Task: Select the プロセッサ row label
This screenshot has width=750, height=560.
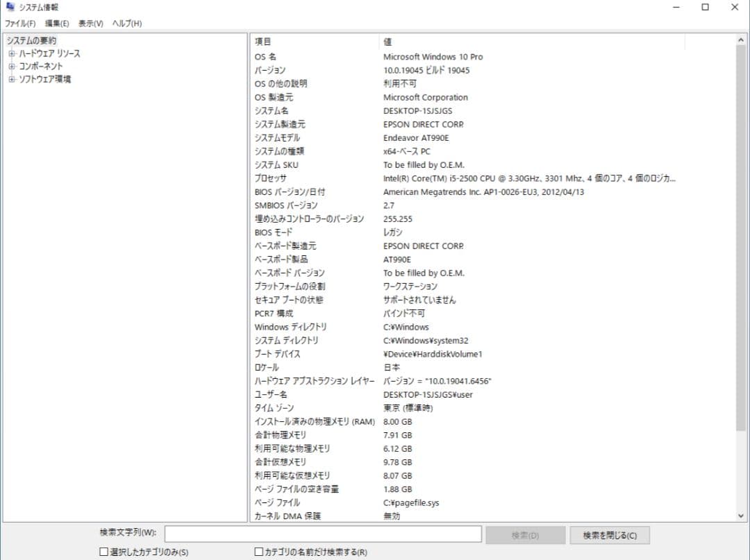Action: [271, 178]
